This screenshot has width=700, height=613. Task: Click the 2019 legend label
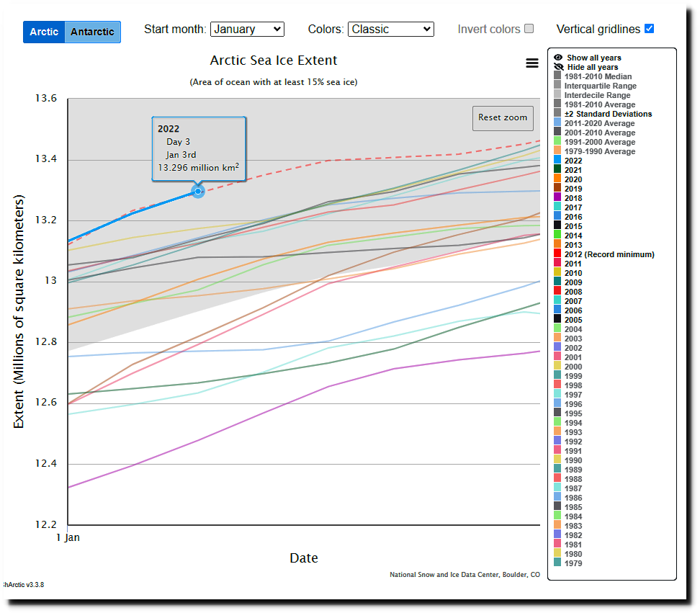[573, 189]
